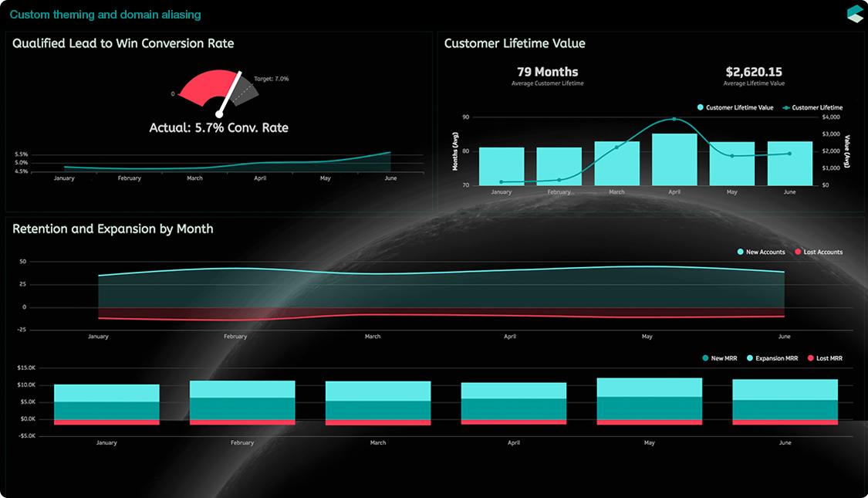Click the April peak point on lifetime line
The image size is (868, 498).
coord(674,119)
